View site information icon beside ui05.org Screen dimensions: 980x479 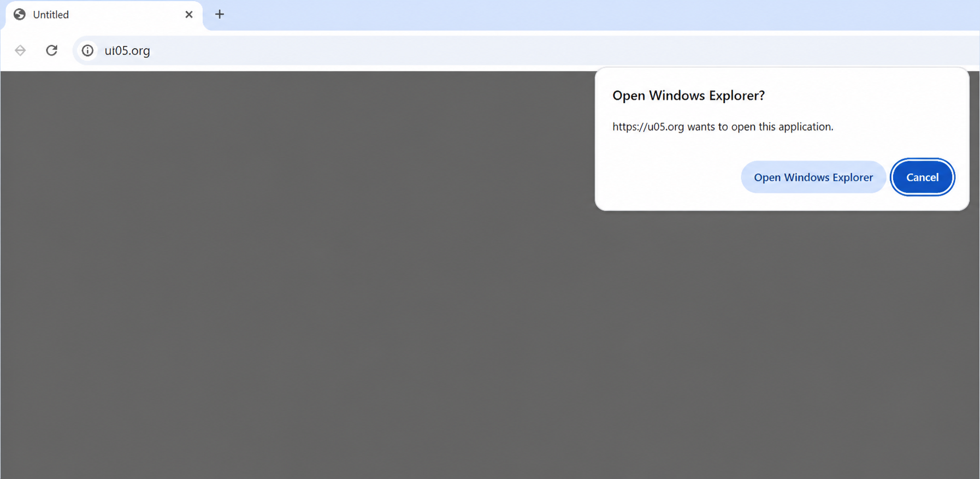[x=87, y=50]
